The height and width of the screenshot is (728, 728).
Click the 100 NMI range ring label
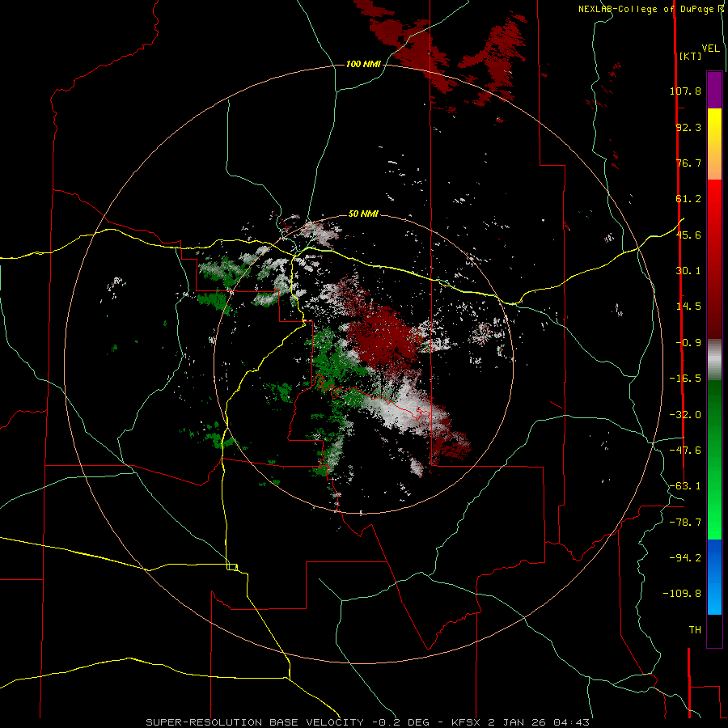[363, 64]
